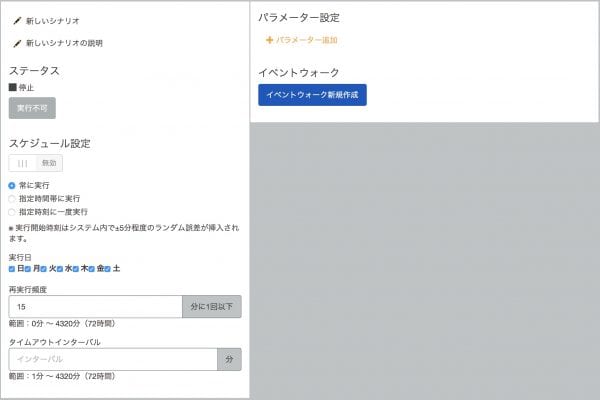
Task: Uncheck the 月 (Monday) checkbox
Action: [28, 269]
